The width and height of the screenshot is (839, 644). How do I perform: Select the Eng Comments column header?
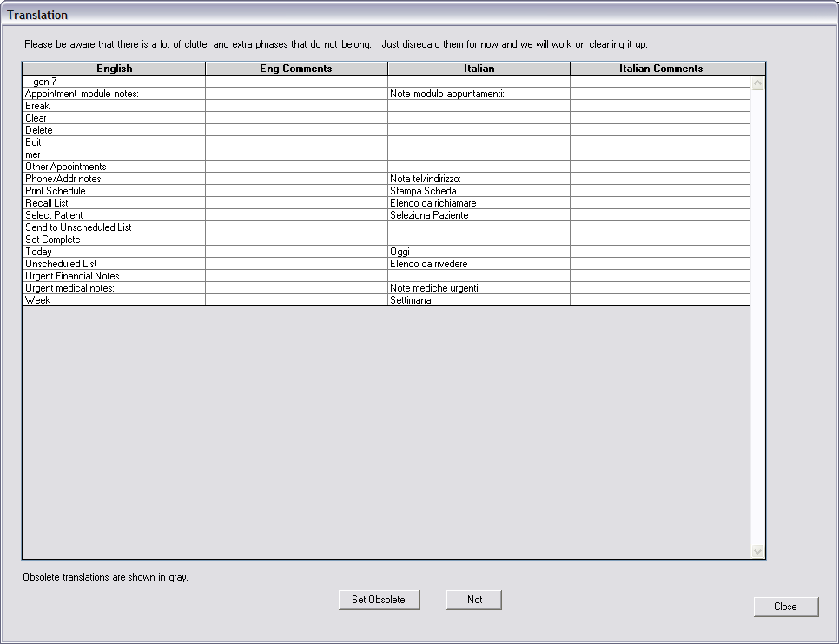tap(296, 69)
